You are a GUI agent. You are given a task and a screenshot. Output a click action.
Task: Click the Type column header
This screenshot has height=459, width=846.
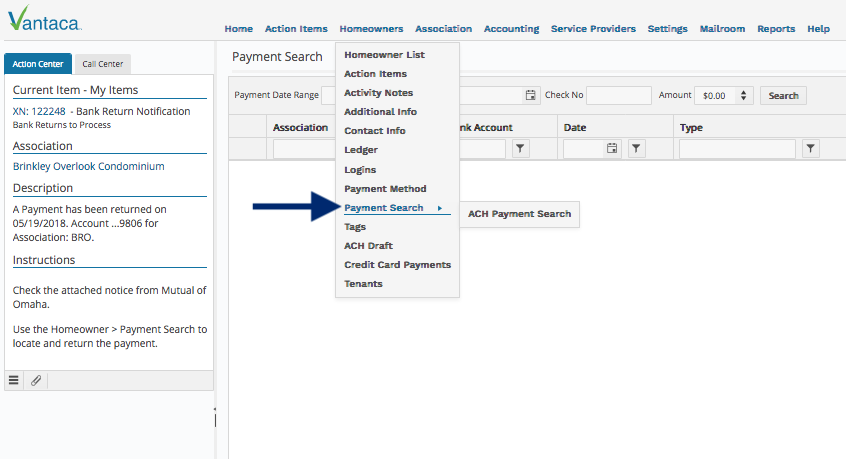coord(691,127)
